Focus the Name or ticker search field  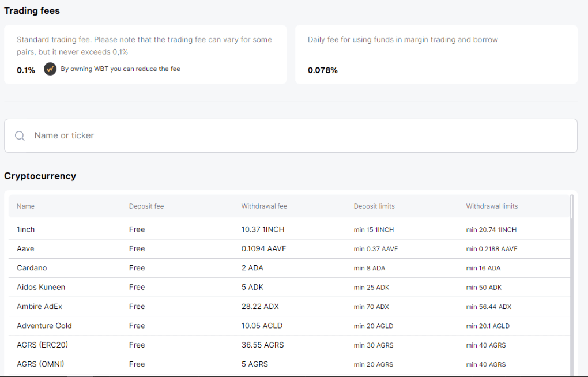pos(288,135)
